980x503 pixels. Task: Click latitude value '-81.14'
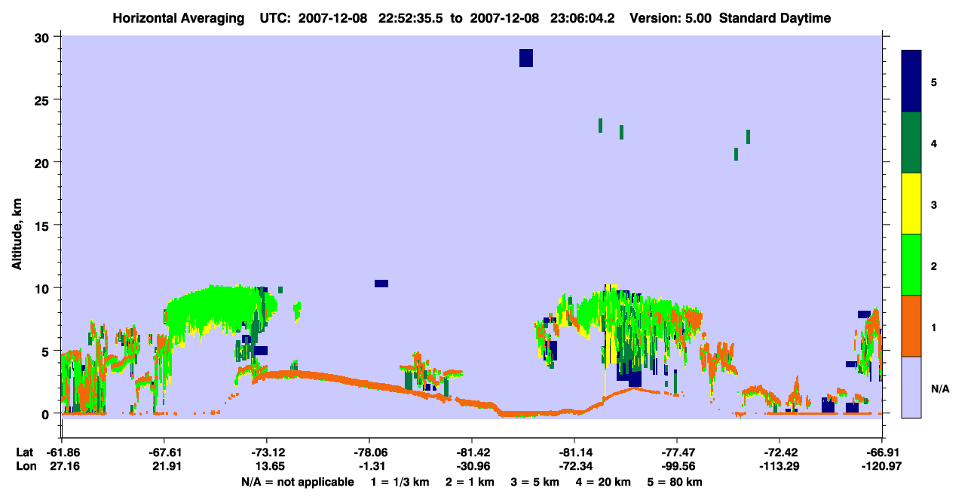click(574, 452)
